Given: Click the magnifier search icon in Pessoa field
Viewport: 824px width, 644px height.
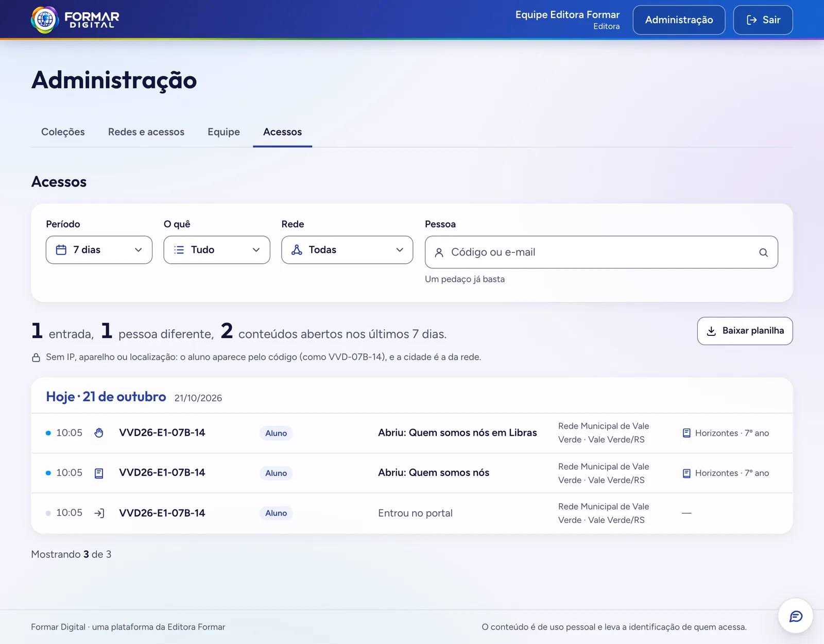Looking at the screenshot, I should coord(763,252).
